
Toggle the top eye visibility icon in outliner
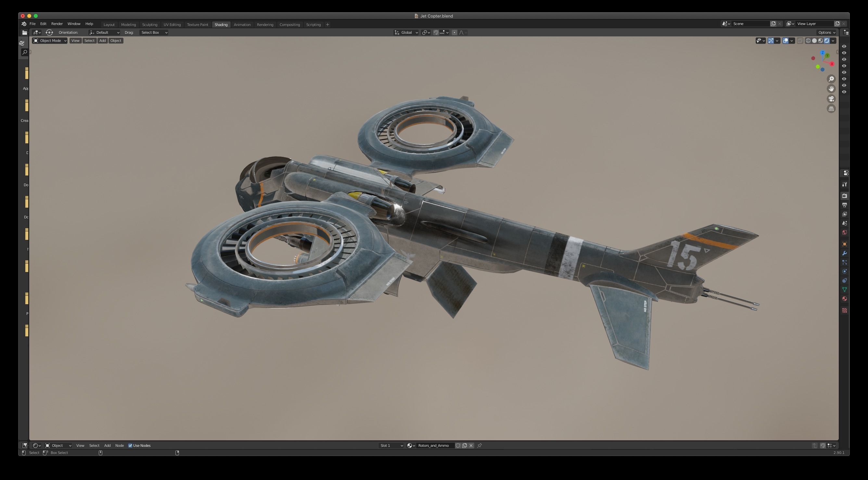pos(844,46)
